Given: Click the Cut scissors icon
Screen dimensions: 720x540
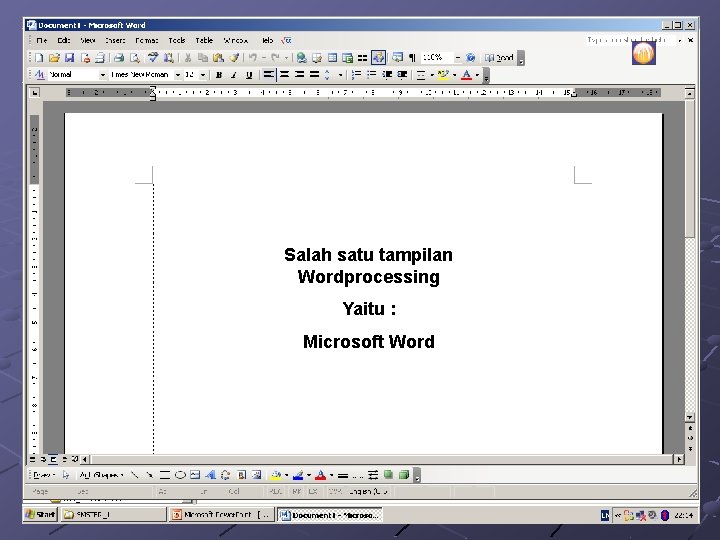Looking at the screenshot, I should [187, 58].
